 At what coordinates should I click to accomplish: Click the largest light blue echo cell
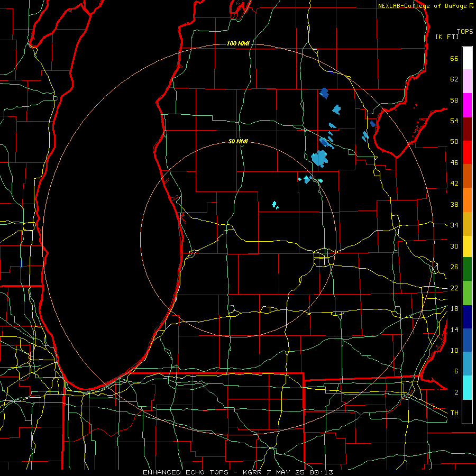[x=319, y=159]
